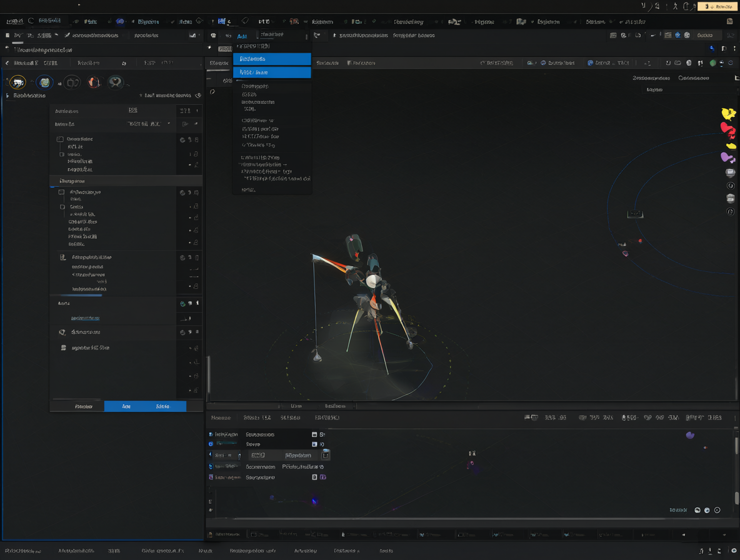Expand the section arrow below the circular icons
This screenshot has width=740, height=560.
pos(7,96)
